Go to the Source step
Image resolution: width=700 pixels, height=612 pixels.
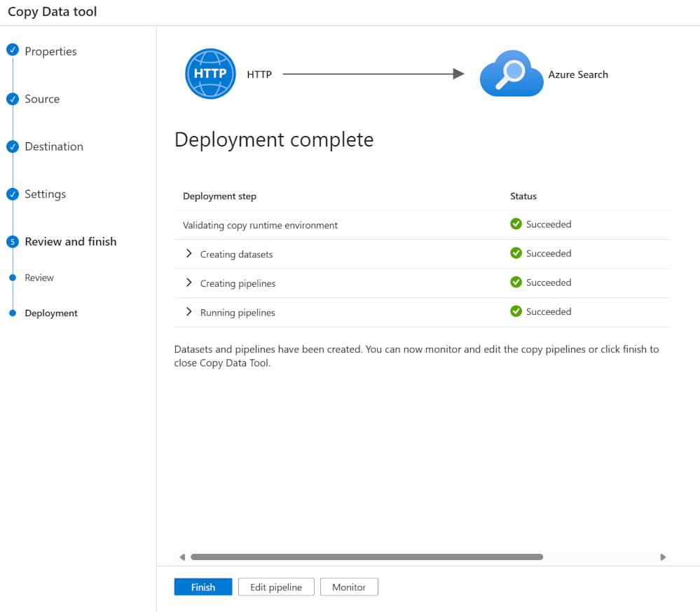(x=43, y=99)
